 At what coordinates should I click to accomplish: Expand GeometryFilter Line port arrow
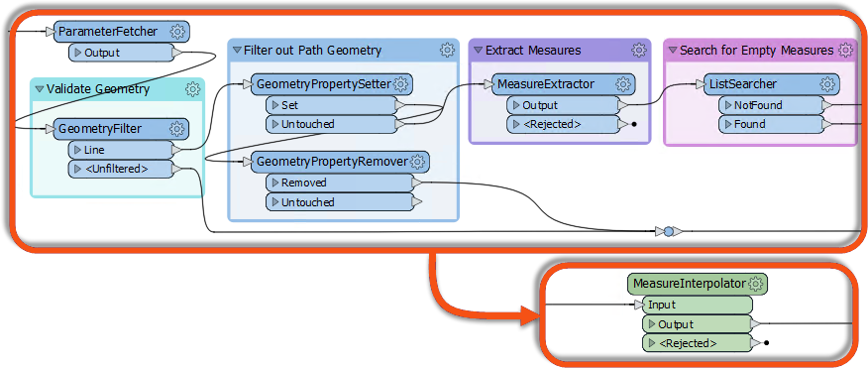[x=78, y=150]
